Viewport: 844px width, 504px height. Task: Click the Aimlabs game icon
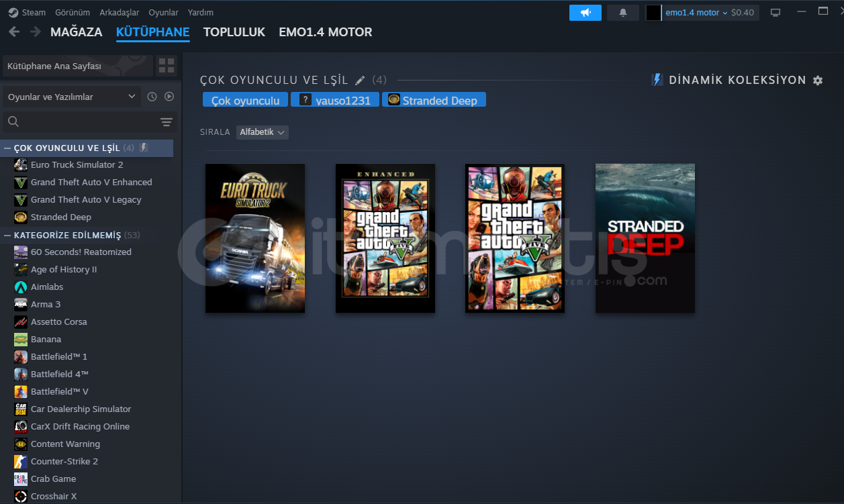tap(21, 287)
